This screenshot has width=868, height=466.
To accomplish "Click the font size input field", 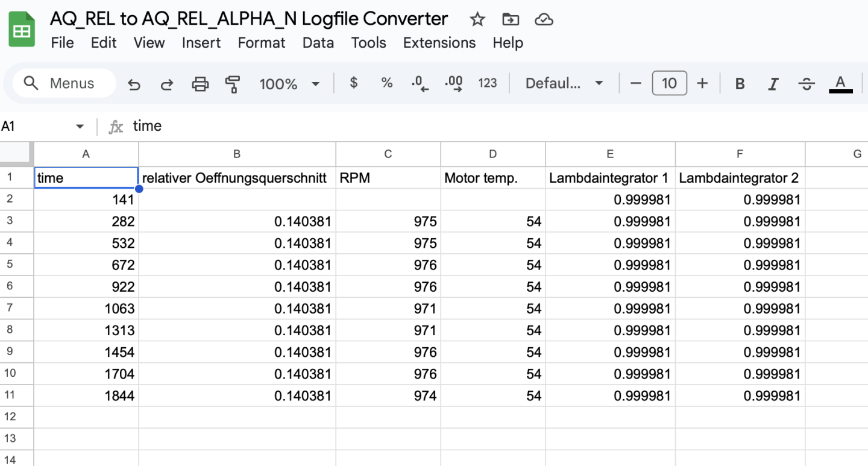I will (669, 83).
